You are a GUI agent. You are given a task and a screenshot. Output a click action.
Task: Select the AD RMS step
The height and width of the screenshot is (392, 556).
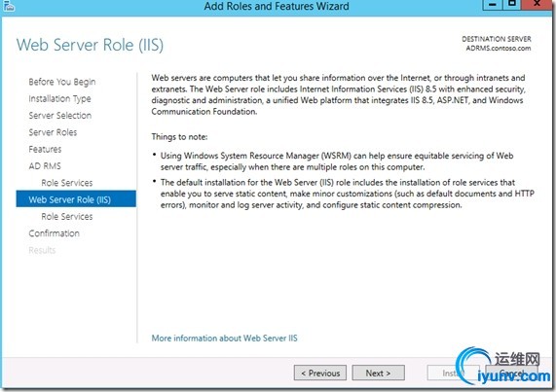(x=45, y=166)
